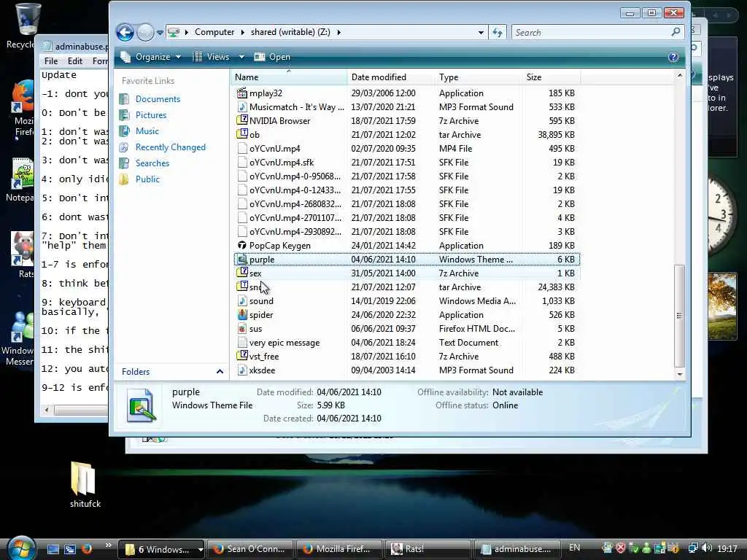Open the Mozilla Firefox desktop shortcut
The width and height of the screenshot is (747, 560).
[x=23, y=109]
